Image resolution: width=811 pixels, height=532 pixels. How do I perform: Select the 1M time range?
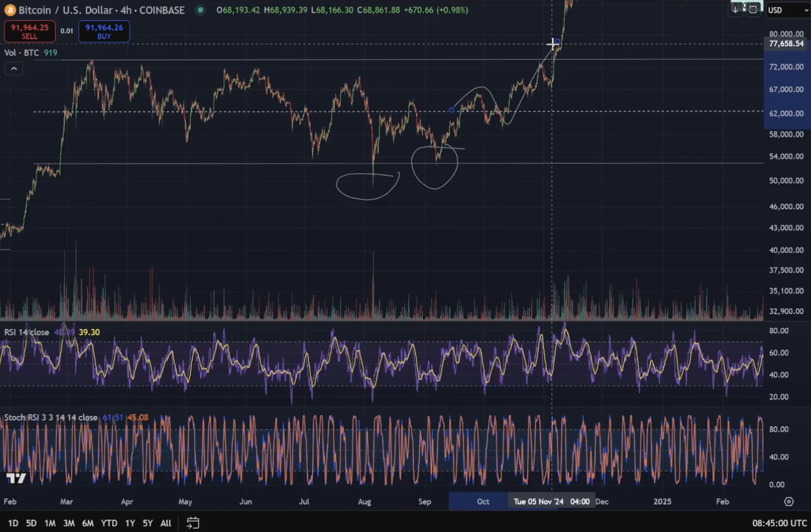pos(50,523)
